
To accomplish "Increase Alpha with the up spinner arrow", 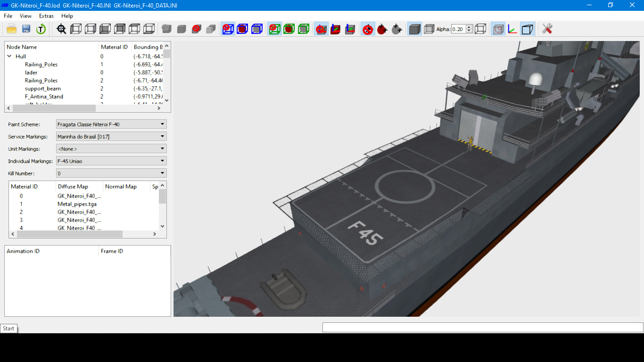I will pyautogui.click(x=469, y=27).
